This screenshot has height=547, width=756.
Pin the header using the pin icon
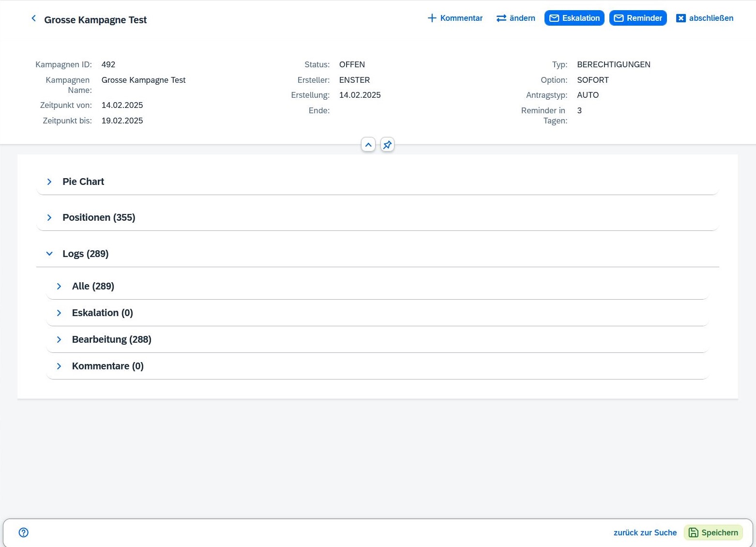387,145
